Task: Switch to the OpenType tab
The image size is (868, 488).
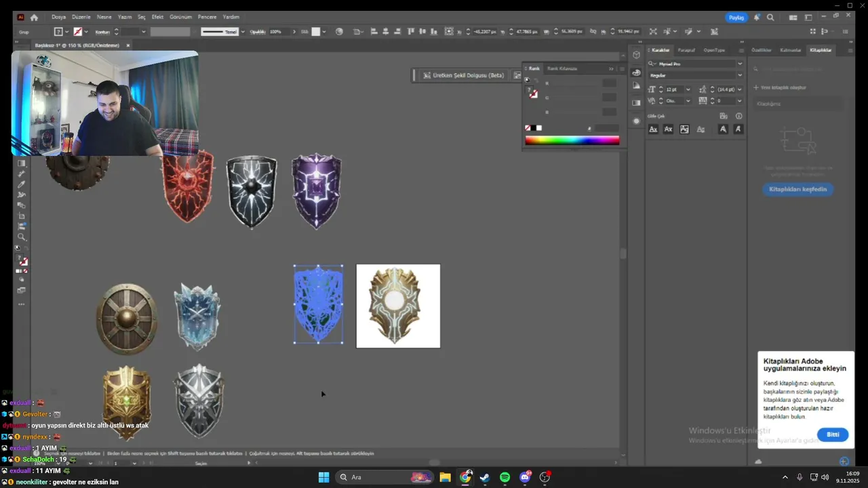Action: click(x=714, y=49)
